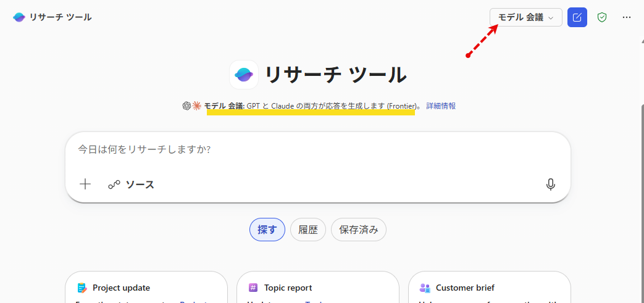The image size is (644, 303).
Task: Expand the モデル 会議 model dropdown
Action: (x=525, y=17)
